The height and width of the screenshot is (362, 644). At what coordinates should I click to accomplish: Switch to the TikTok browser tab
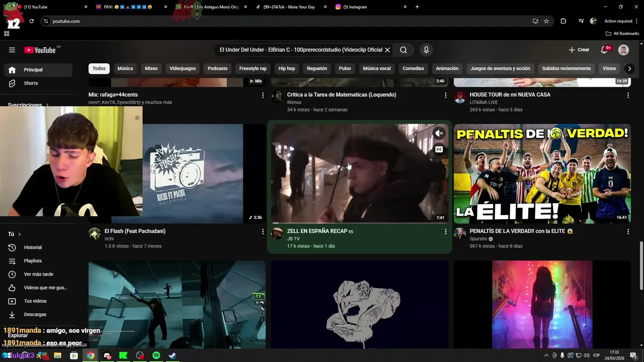(291, 7)
